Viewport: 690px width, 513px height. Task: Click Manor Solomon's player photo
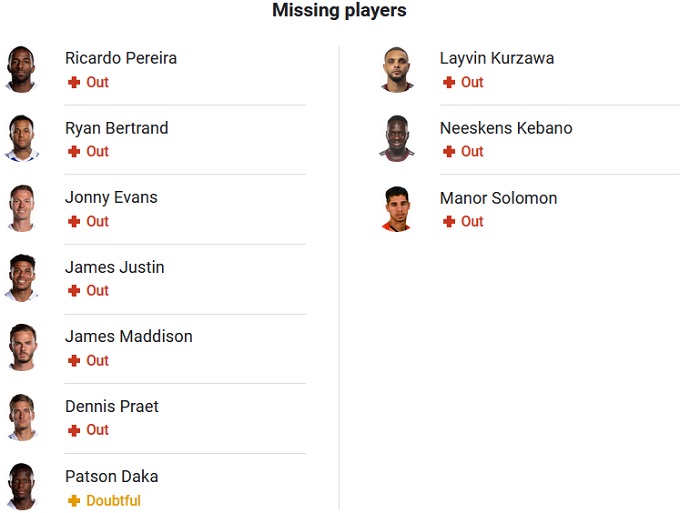396,208
